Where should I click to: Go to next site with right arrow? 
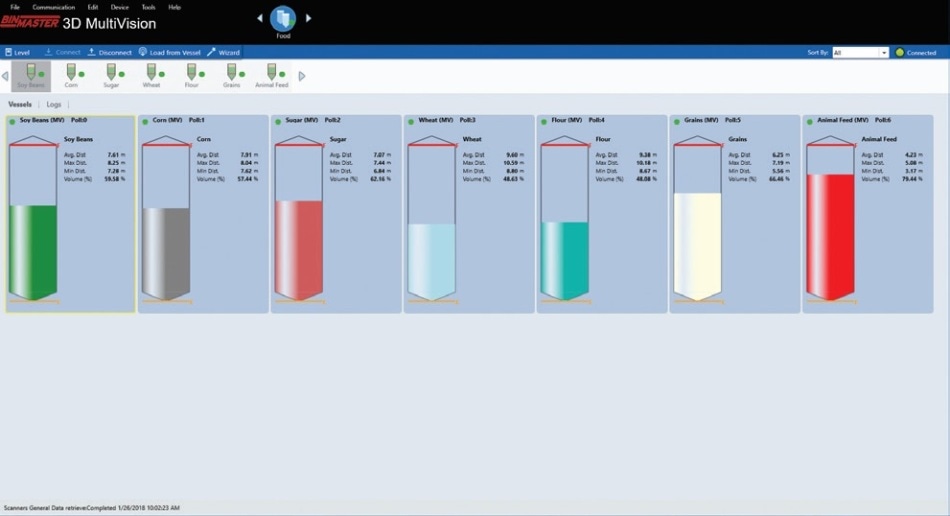click(308, 18)
